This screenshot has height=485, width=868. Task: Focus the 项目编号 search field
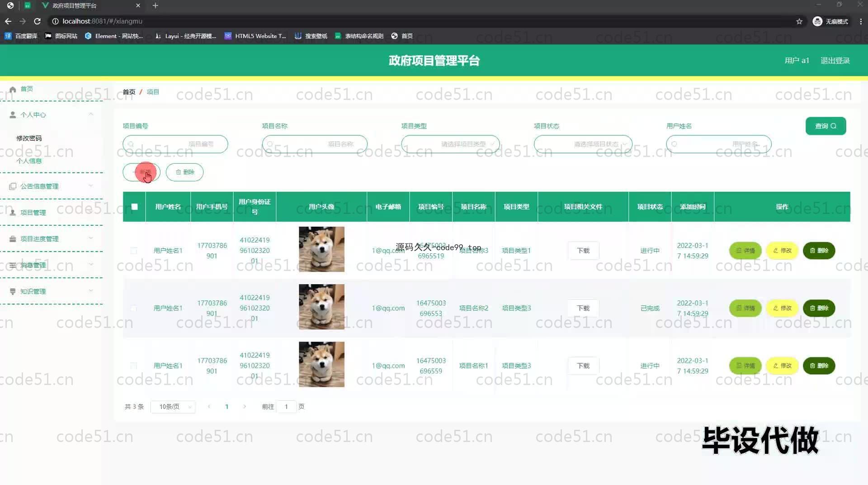(x=175, y=144)
